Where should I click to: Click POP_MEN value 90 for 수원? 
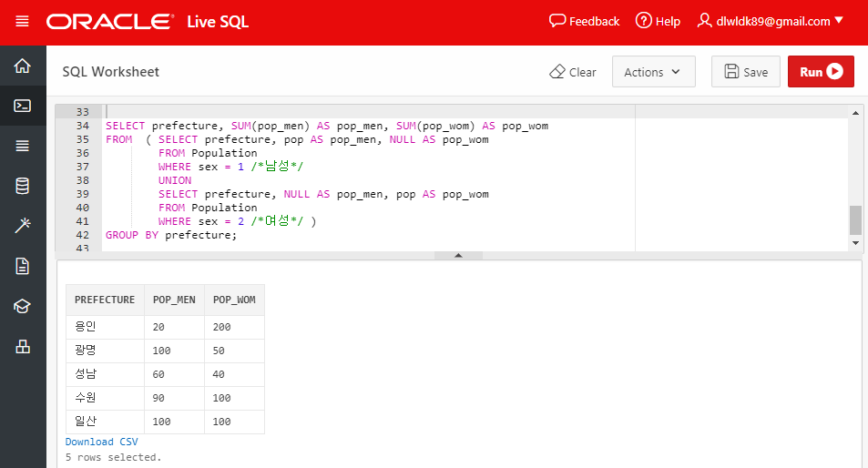(x=174, y=398)
